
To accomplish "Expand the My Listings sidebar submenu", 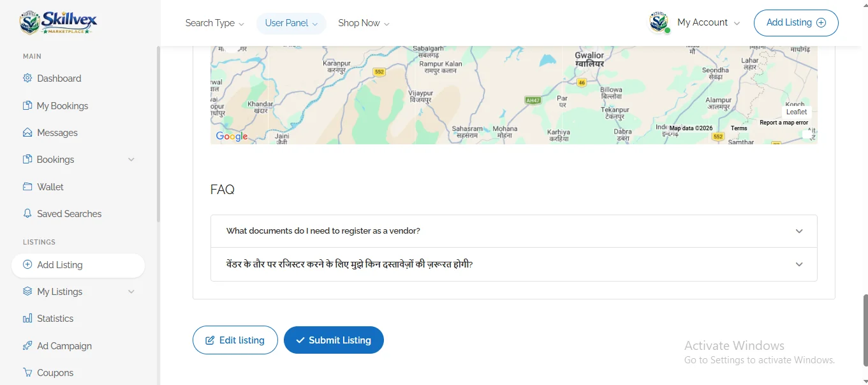I will (x=131, y=292).
